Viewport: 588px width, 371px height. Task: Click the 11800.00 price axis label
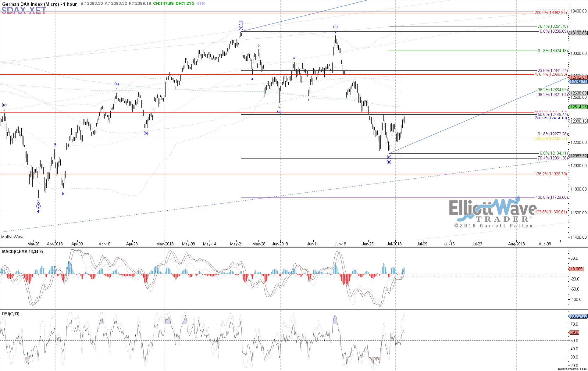pos(579,189)
